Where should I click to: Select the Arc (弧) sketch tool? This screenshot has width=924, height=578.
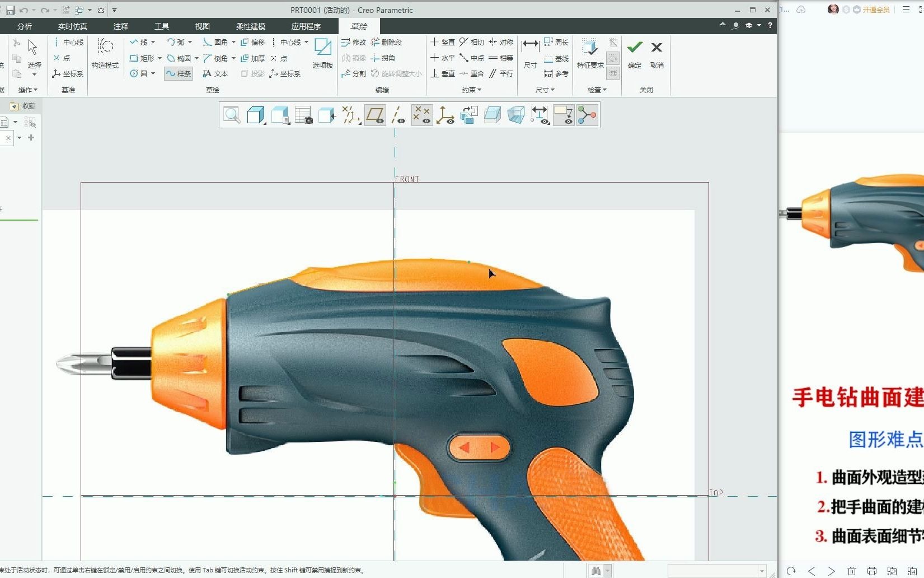tap(176, 42)
